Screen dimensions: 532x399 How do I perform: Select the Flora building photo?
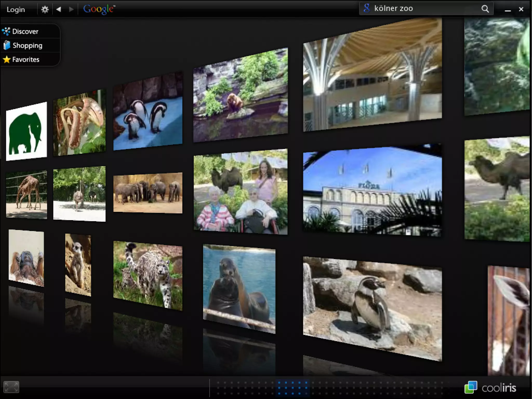point(372,190)
